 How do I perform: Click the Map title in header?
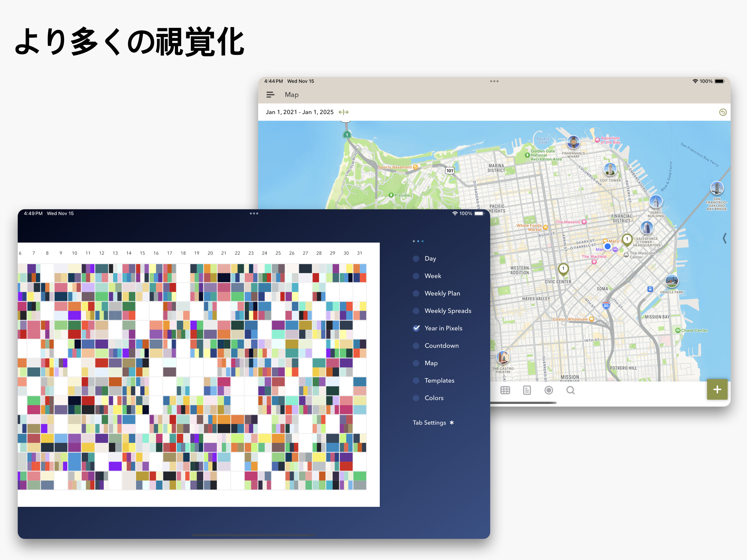[291, 95]
